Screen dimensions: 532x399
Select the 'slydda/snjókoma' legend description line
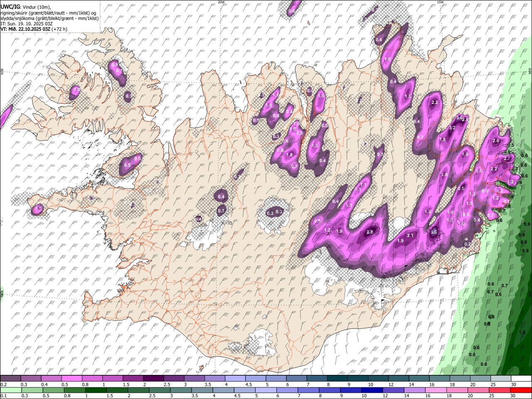49,18
